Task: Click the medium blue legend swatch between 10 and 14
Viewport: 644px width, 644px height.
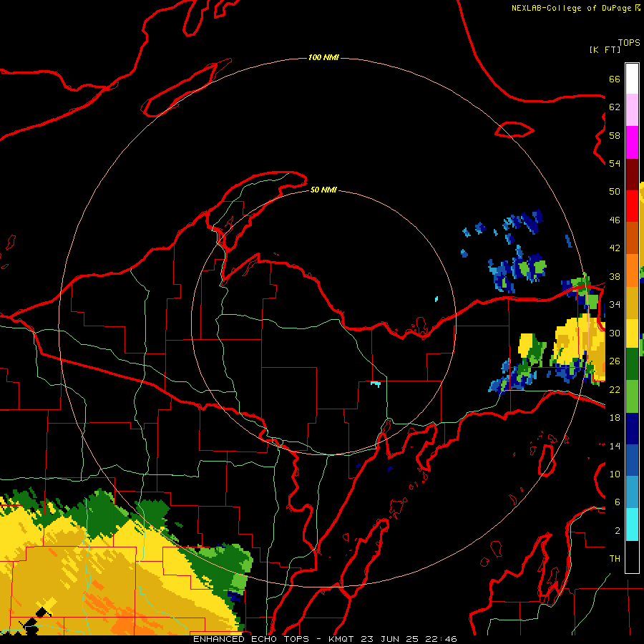Action: [x=632, y=460]
